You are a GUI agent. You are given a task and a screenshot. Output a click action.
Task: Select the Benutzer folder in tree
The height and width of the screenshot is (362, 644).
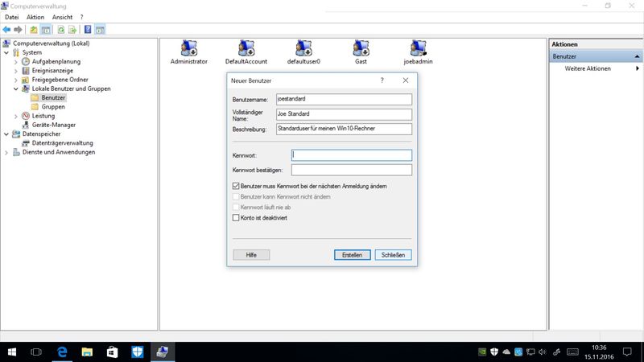point(53,97)
